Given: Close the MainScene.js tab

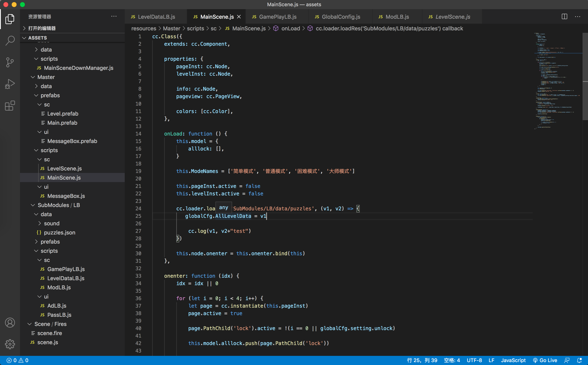Looking at the screenshot, I should pyautogui.click(x=239, y=17).
